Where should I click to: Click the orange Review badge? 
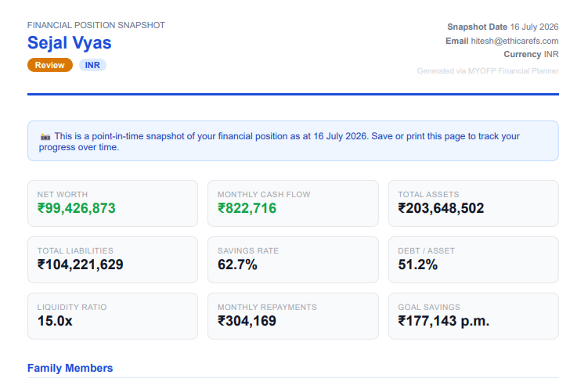click(x=50, y=65)
